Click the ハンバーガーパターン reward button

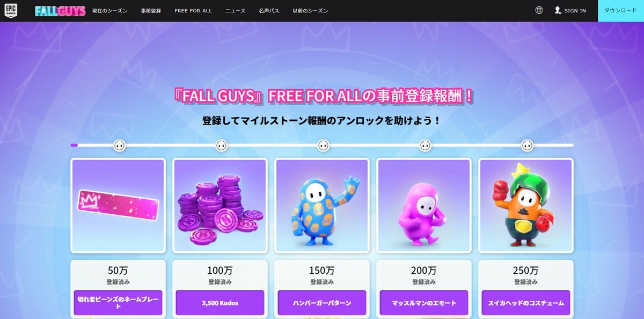(x=322, y=303)
